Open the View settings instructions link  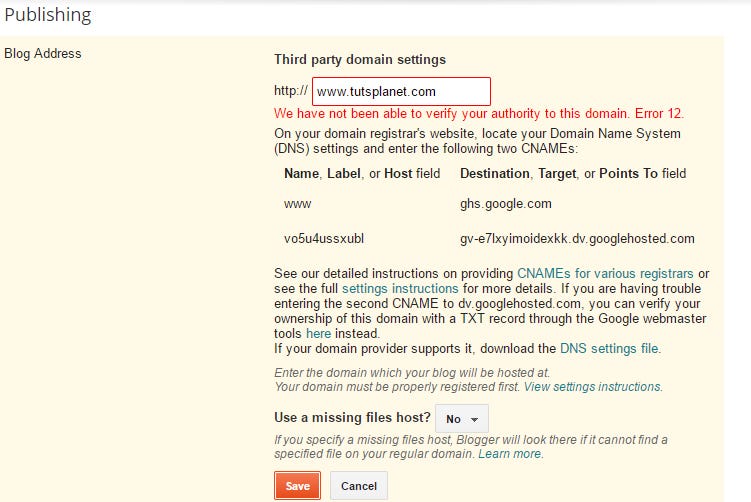point(592,387)
